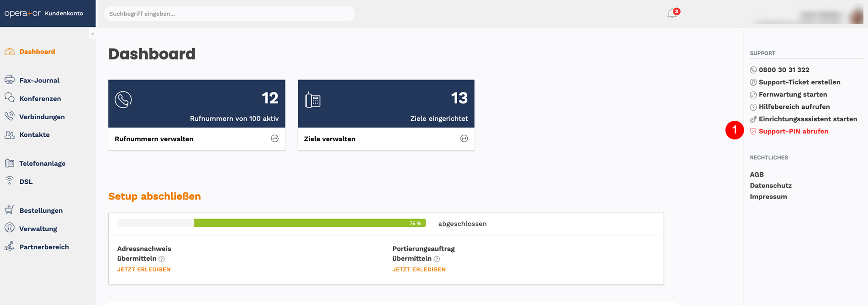
Task: Open the AGB legal link
Action: [757, 175]
